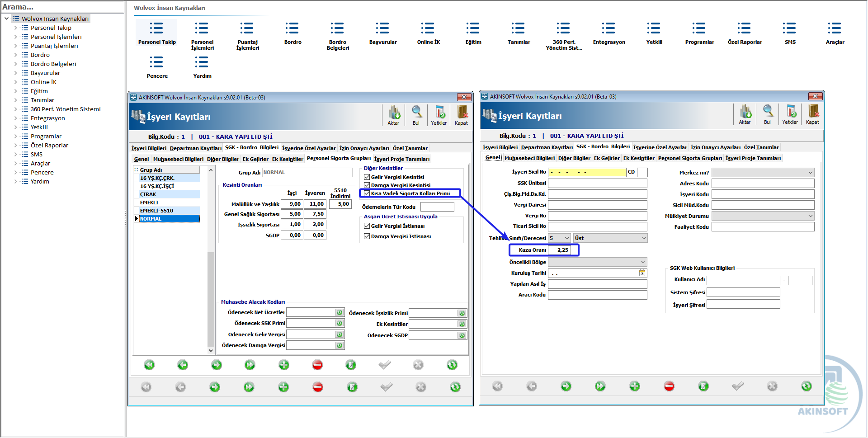Open Araçlar ribbon icon
868x438 pixels.
(835, 33)
